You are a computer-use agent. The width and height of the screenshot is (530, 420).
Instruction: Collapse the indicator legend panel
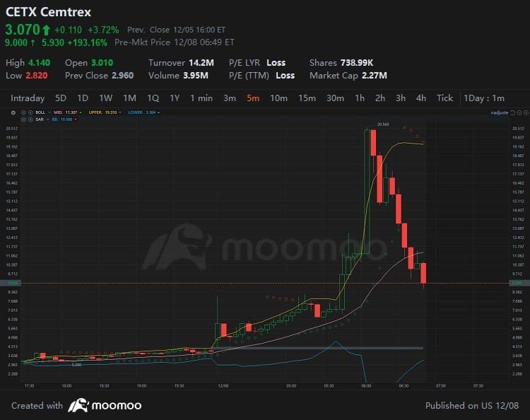click(x=13, y=112)
